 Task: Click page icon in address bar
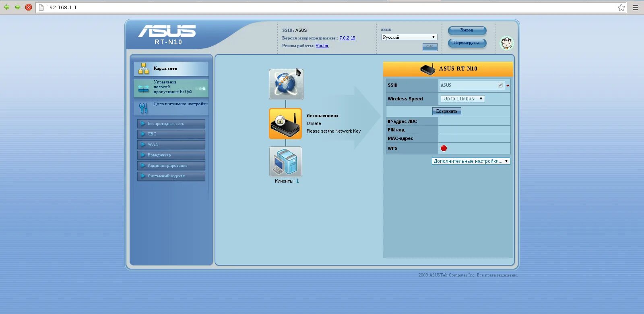(41, 7)
